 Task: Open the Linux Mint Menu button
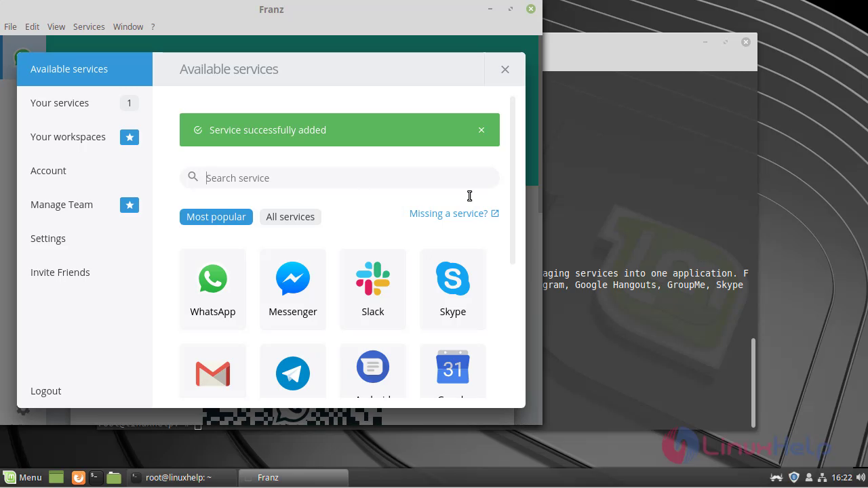[22, 477]
